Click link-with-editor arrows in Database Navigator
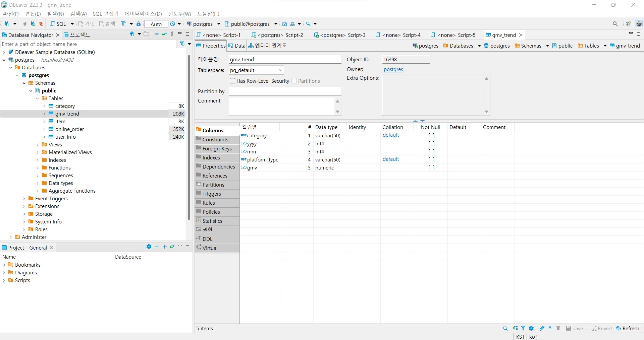This screenshot has width=644, height=340. (164, 34)
